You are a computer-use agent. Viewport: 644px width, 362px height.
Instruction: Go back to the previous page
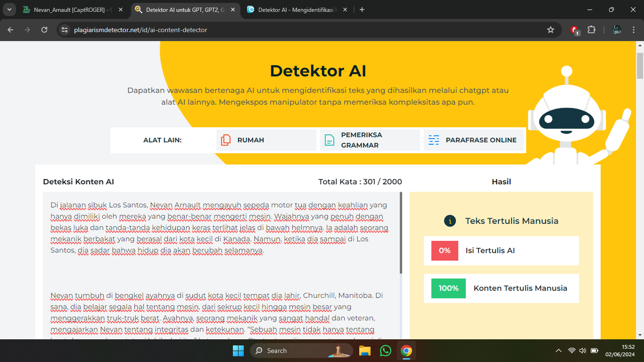(x=11, y=30)
